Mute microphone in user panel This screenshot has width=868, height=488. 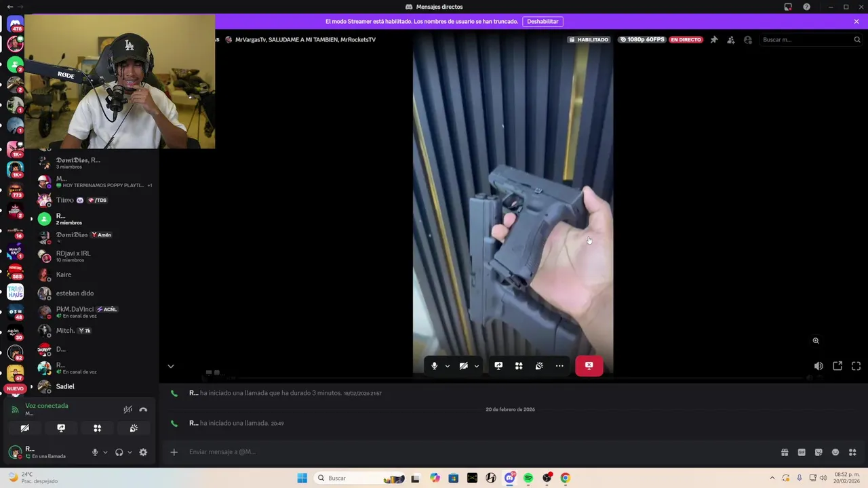coord(95,453)
